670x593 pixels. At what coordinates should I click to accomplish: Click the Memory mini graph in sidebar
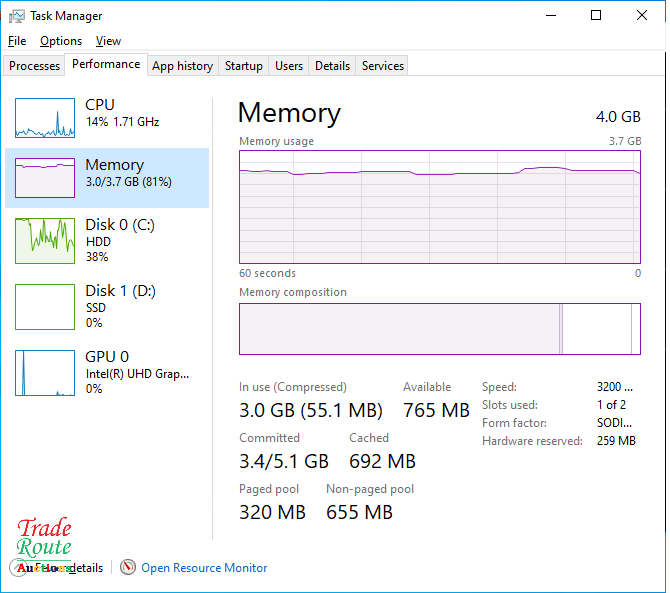45,178
